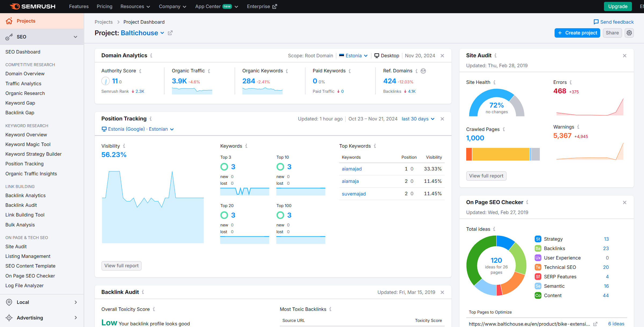Open project settings gear icon

[x=629, y=33]
